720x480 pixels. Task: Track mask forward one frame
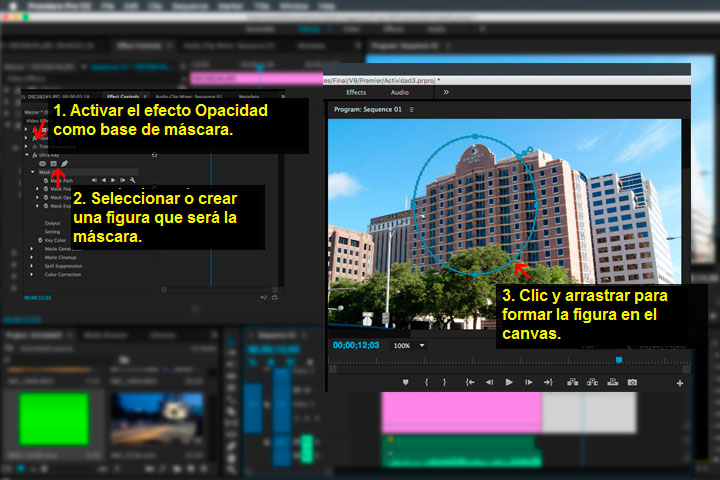pyautogui.click(x=123, y=180)
